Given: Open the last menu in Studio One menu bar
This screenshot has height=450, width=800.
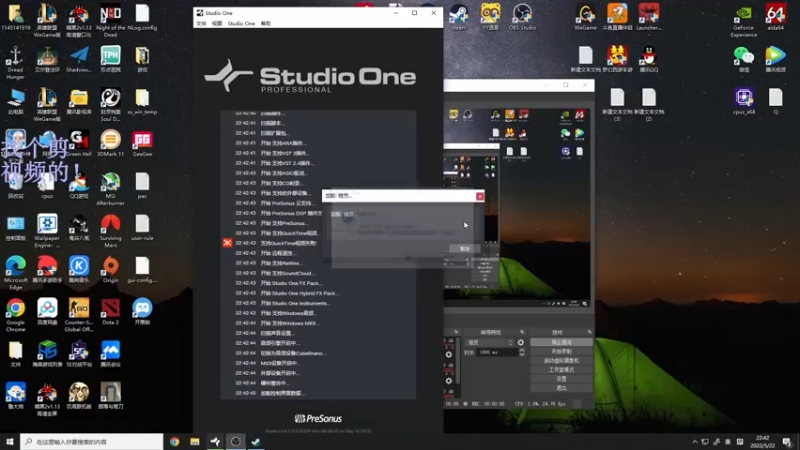Looking at the screenshot, I should pyautogui.click(x=266, y=23).
